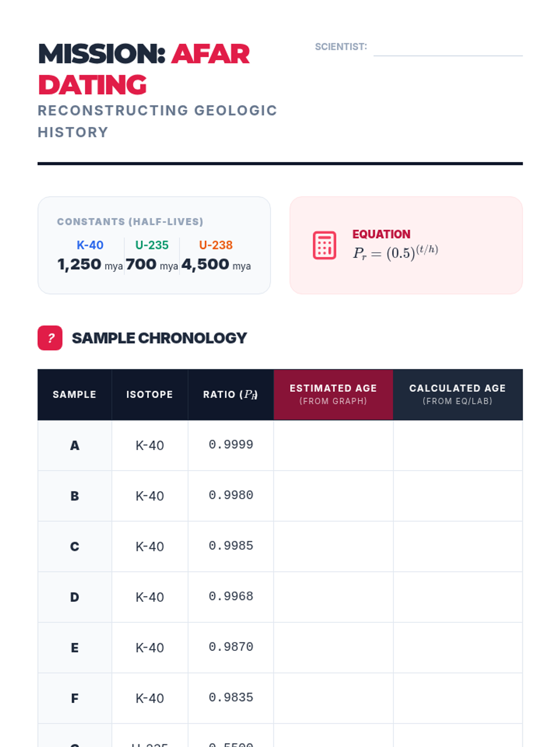Screen dimensions: 560x747
Task: Click the U-238 half-life label
Action: pos(216,245)
